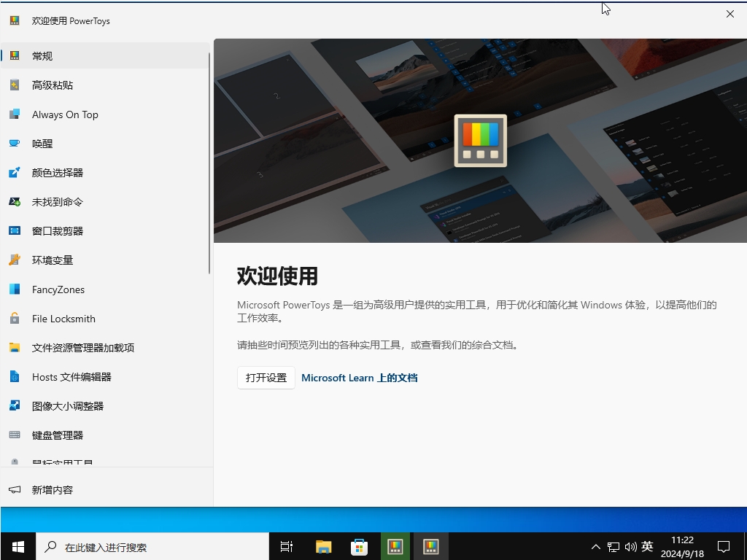This screenshot has height=560, width=747.
Task: Click the FancyZones icon
Action: pos(15,289)
